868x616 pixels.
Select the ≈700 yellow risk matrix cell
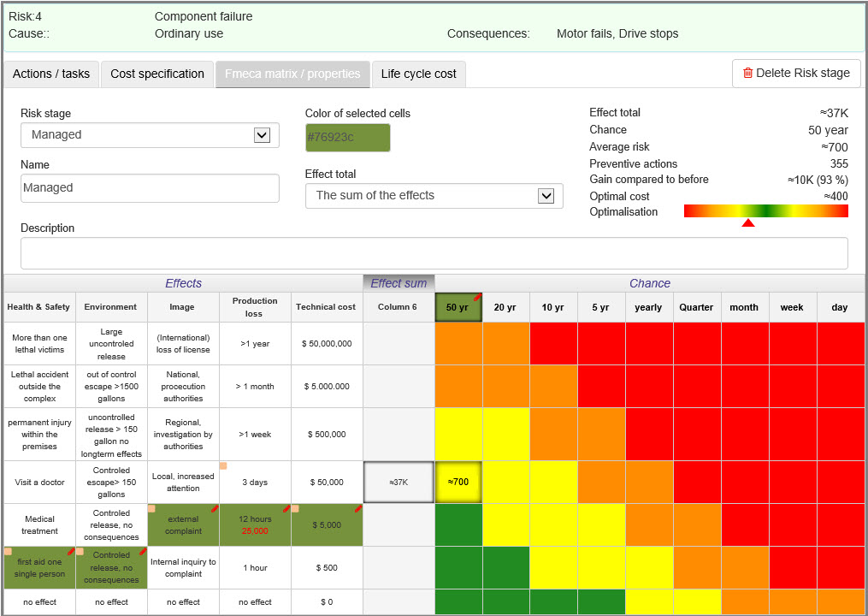[x=458, y=482]
